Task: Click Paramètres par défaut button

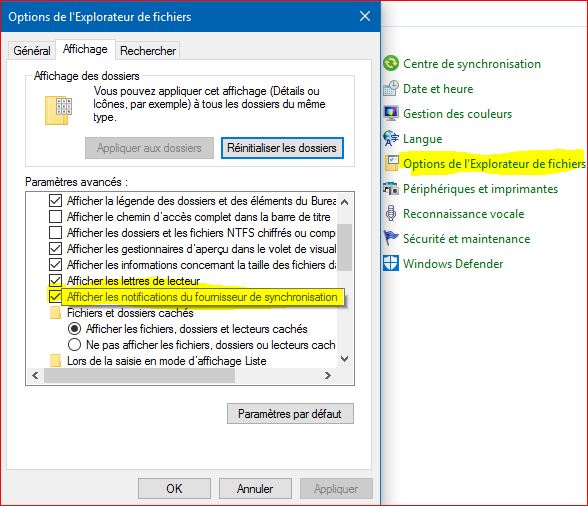Action: click(290, 414)
